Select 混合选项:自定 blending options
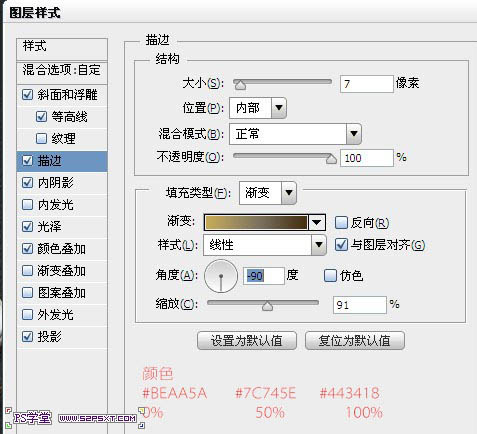The height and width of the screenshot is (434, 477). point(62,70)
